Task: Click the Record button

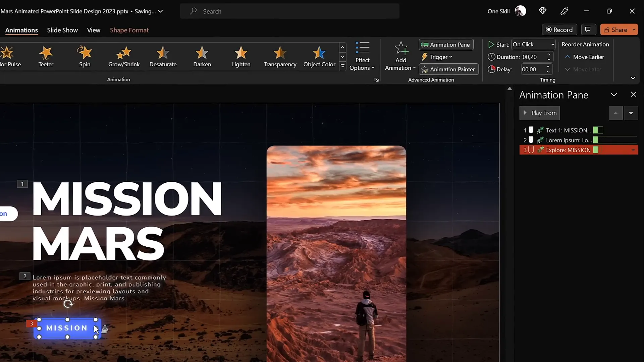Action: click(559, 29)
